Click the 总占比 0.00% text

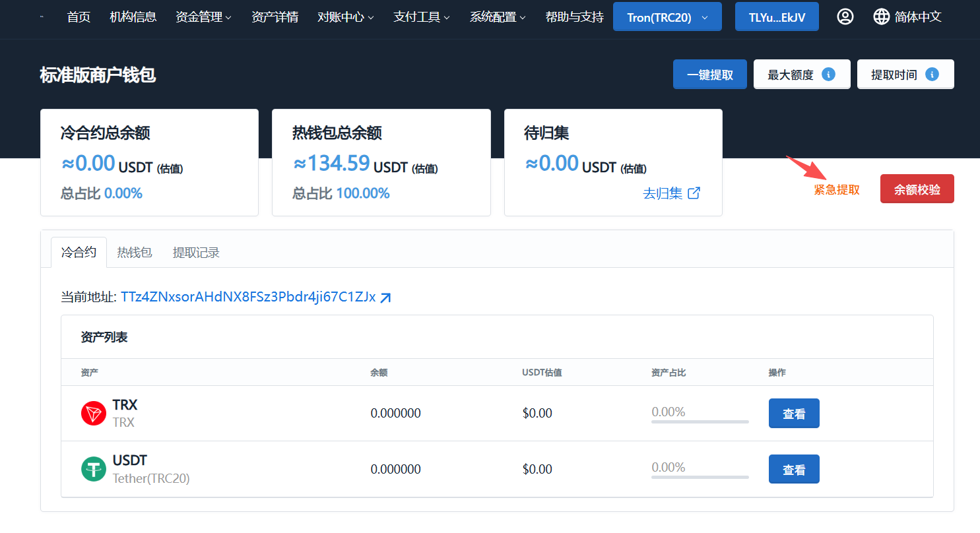pos(102,193)
